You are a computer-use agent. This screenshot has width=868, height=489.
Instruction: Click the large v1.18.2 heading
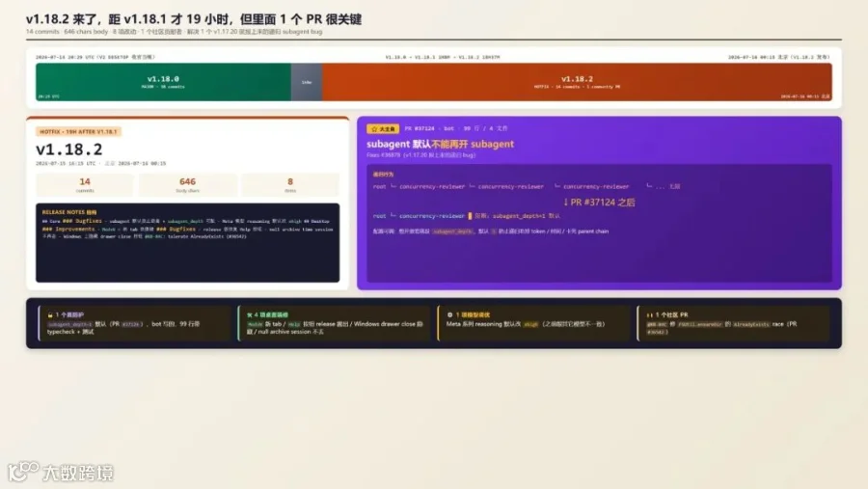pos(69,149)
